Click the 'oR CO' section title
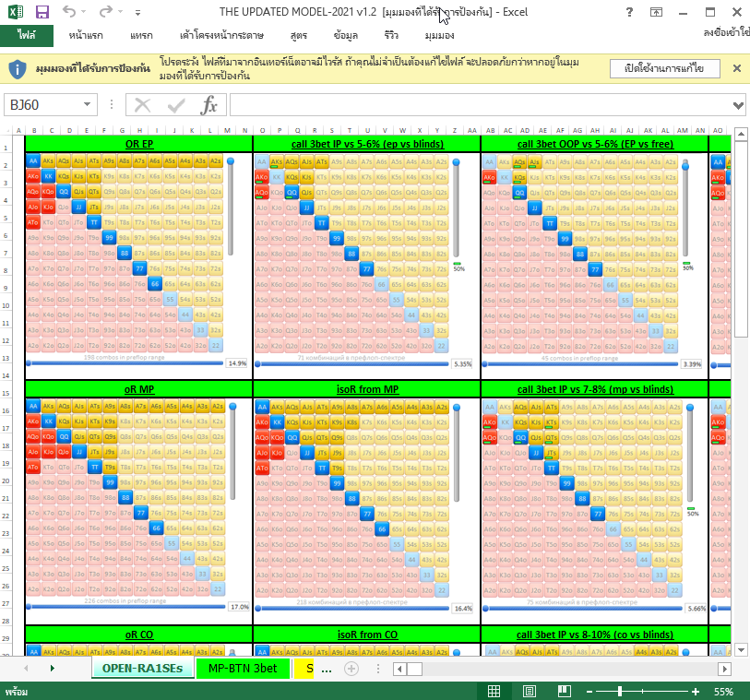Viewport: 750px width, 700px height. click(139, 635)
